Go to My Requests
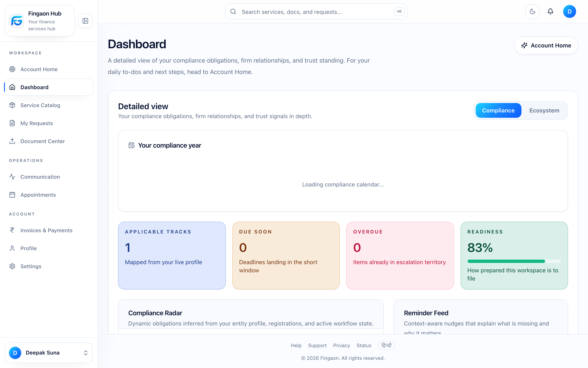The image size is (588, 368). tap(49, 123)
